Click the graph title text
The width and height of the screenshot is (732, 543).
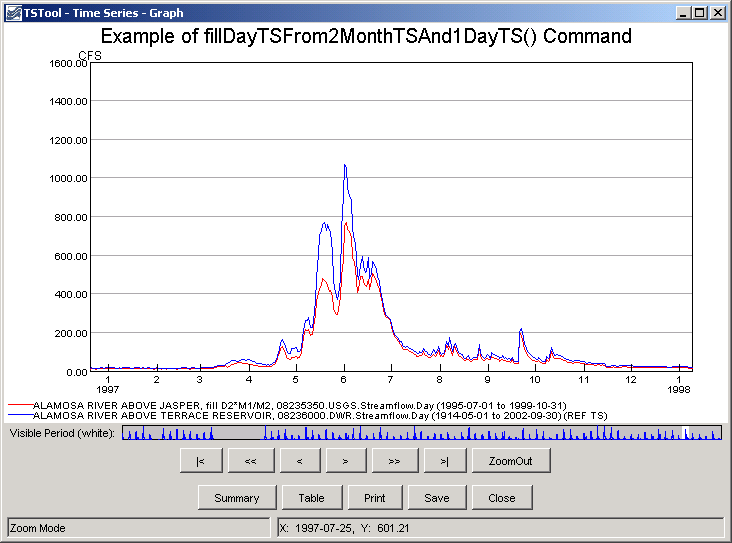click(366, 36)
